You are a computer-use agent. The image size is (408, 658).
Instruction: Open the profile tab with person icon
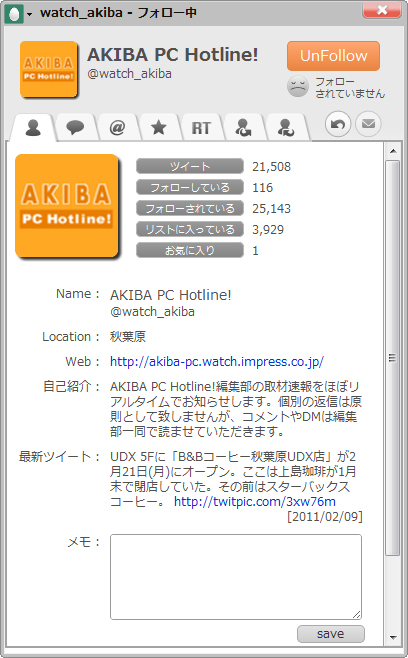33,127
